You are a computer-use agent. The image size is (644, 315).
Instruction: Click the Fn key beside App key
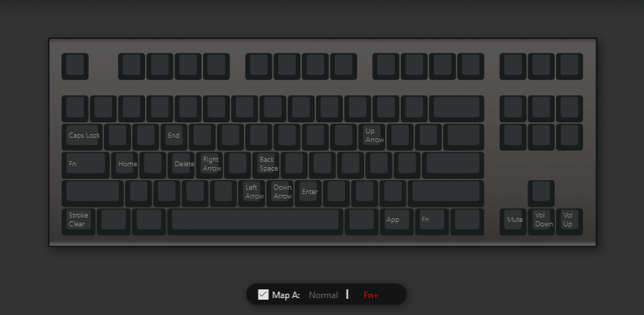(432, 222)
